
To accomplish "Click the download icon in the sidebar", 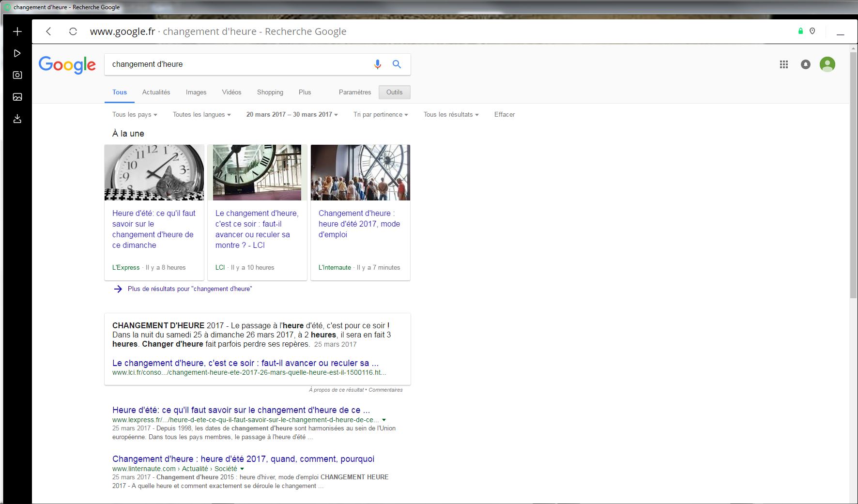I will point(17,119).
